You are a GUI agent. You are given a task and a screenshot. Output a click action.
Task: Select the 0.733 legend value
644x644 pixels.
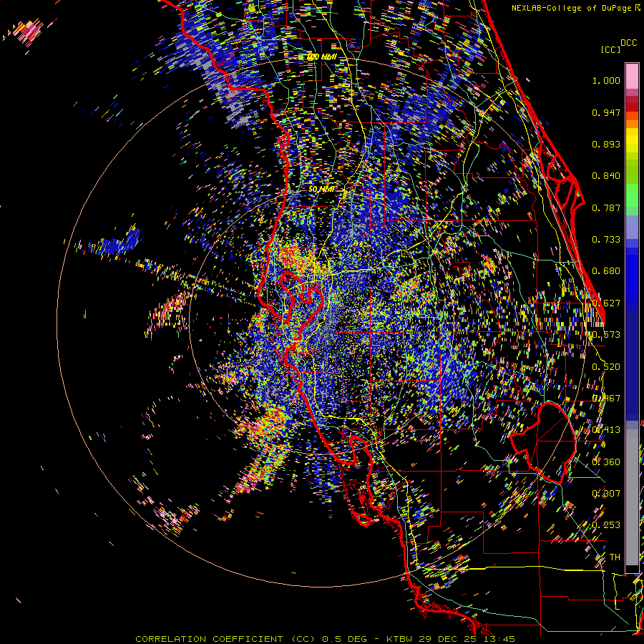(x=606, y=240)
